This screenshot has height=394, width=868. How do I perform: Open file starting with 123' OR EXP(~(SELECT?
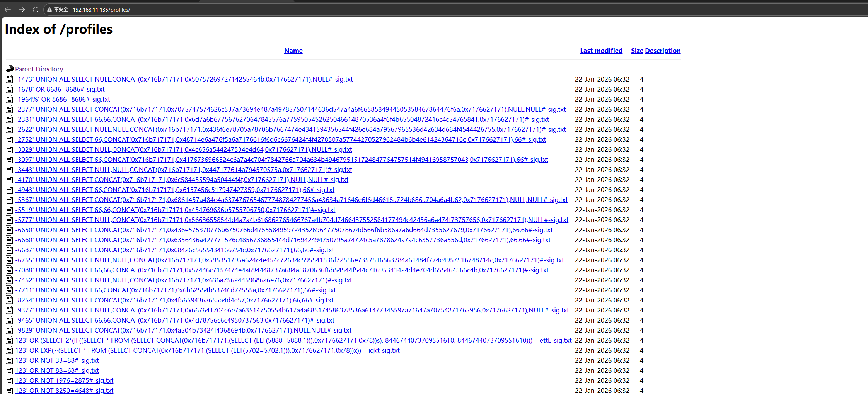(x=207, y=350)
